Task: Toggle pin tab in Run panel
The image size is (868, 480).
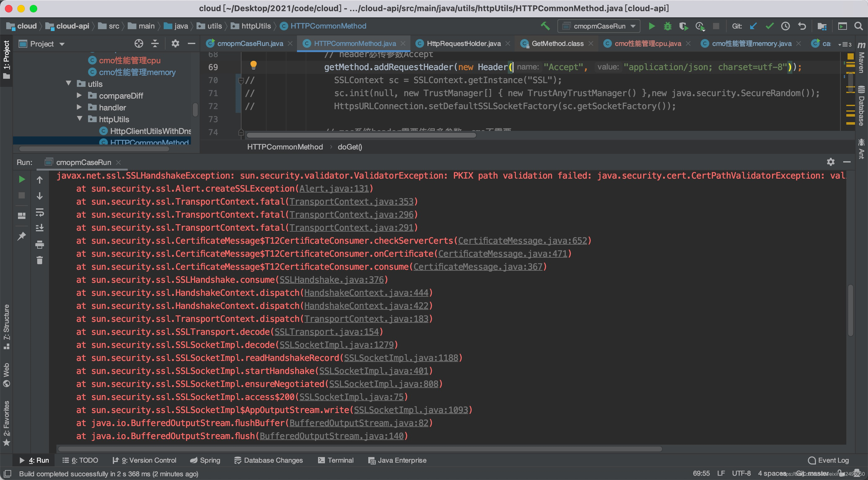Action: [x=22, y=236]
